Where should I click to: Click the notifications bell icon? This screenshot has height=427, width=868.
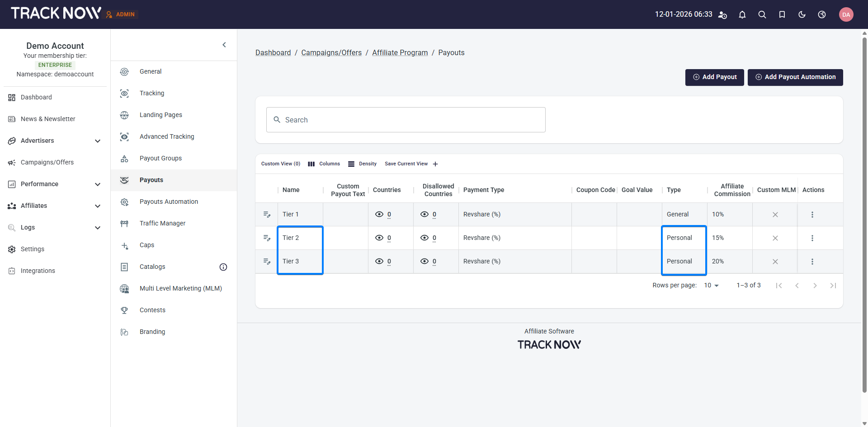[742, 14]
